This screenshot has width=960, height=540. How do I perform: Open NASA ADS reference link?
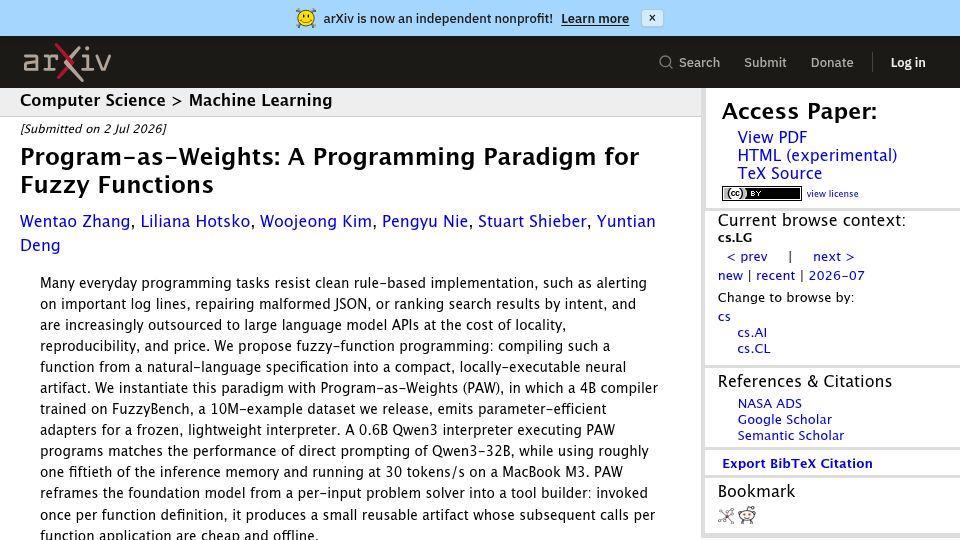coord(769,403)
